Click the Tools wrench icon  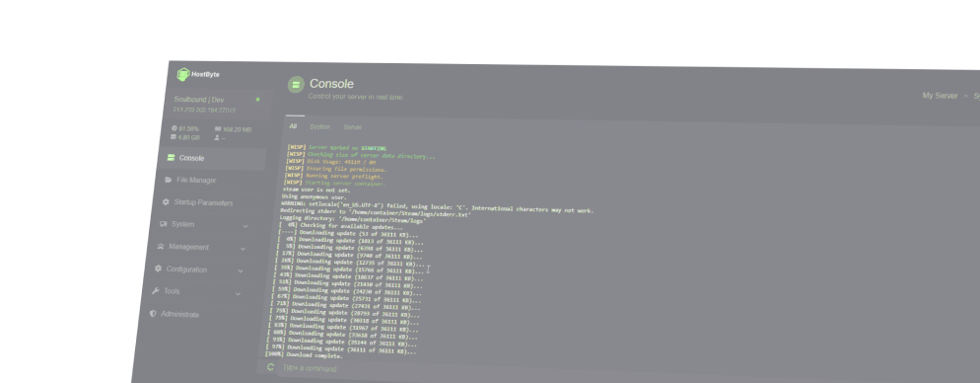(x=156, y=291)
